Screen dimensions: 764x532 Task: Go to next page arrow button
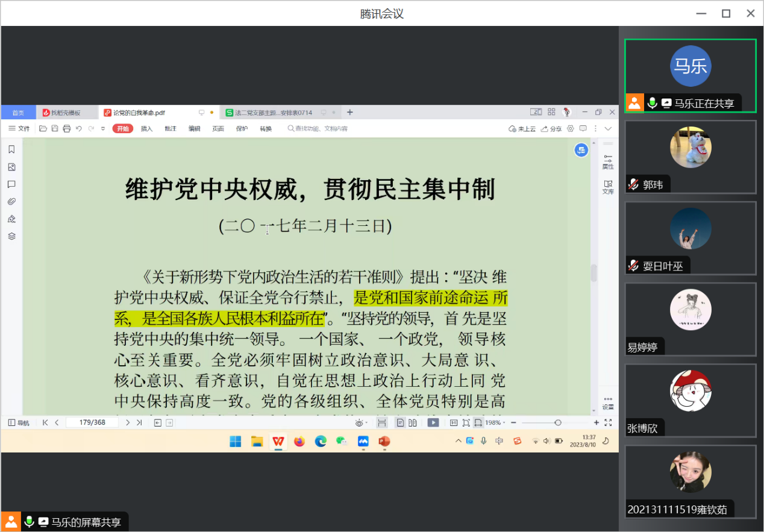[x=128, y=423]
